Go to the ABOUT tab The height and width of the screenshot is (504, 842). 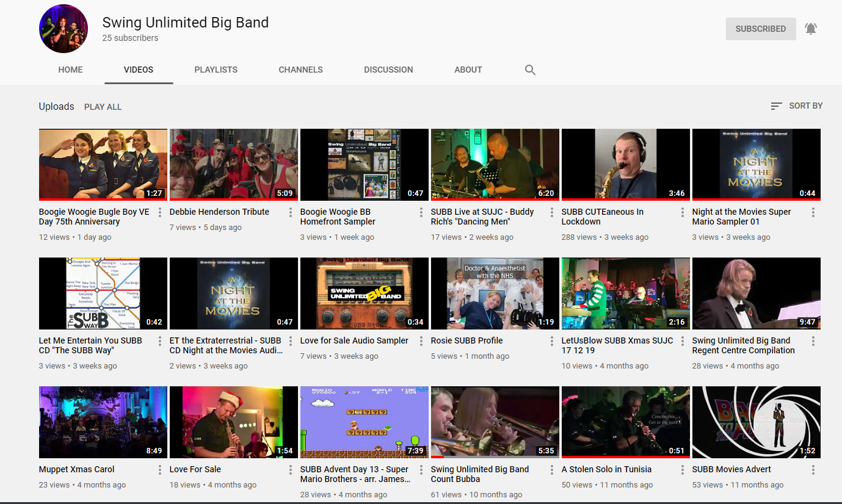pos(468,70)
